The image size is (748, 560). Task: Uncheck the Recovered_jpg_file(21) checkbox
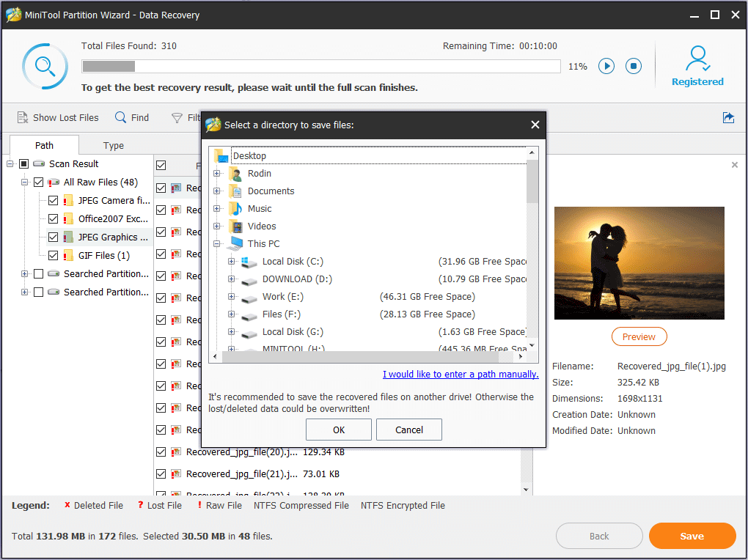pos(161,474)
